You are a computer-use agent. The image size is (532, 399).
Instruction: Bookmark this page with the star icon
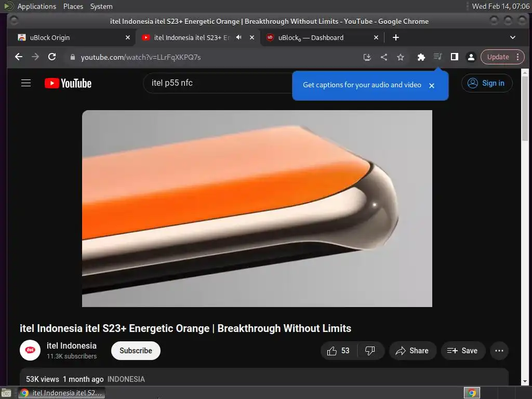(x=401, y=57)
